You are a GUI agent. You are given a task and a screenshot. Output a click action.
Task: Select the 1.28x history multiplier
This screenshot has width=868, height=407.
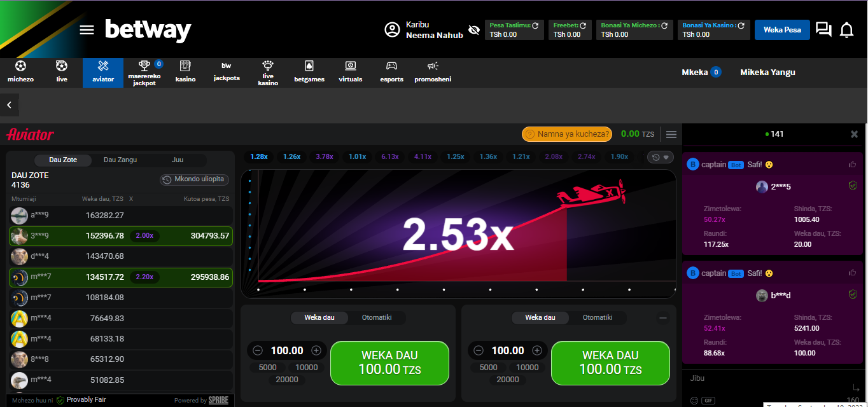coord(259,156)
